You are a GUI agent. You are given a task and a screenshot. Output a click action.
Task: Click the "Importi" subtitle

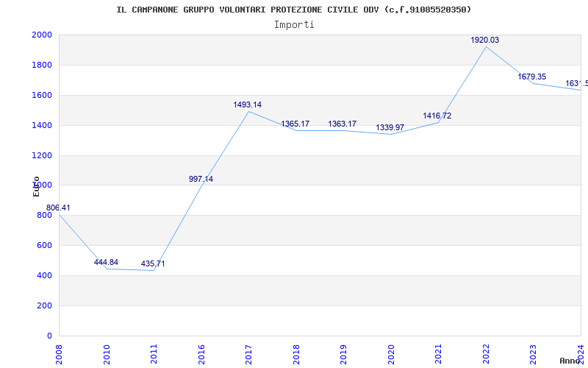click(294, 24)
